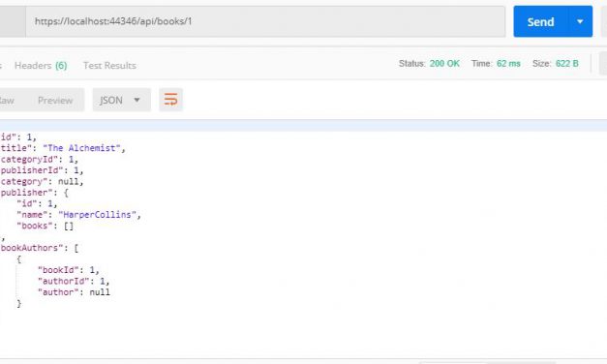Click the empty "books" array brackets
Image resolution: width=607 pixels, height=364 pixels.
point(69,226)
